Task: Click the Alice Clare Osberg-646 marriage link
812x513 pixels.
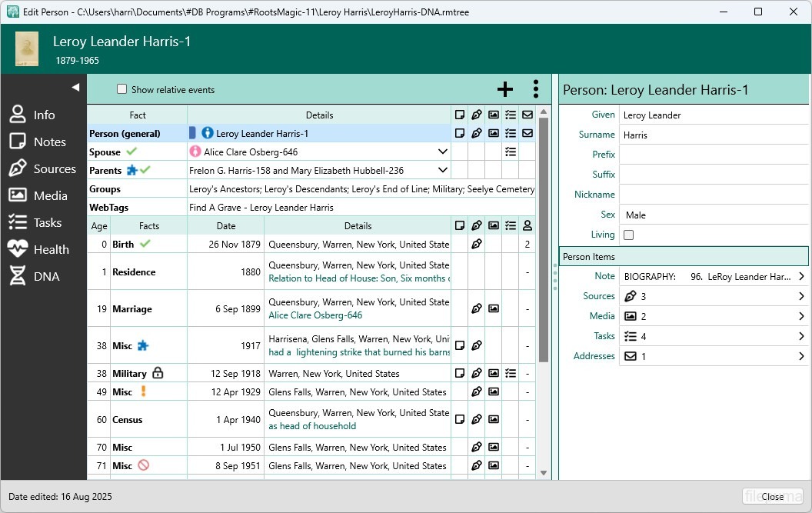Action: [x=315, y=315]
